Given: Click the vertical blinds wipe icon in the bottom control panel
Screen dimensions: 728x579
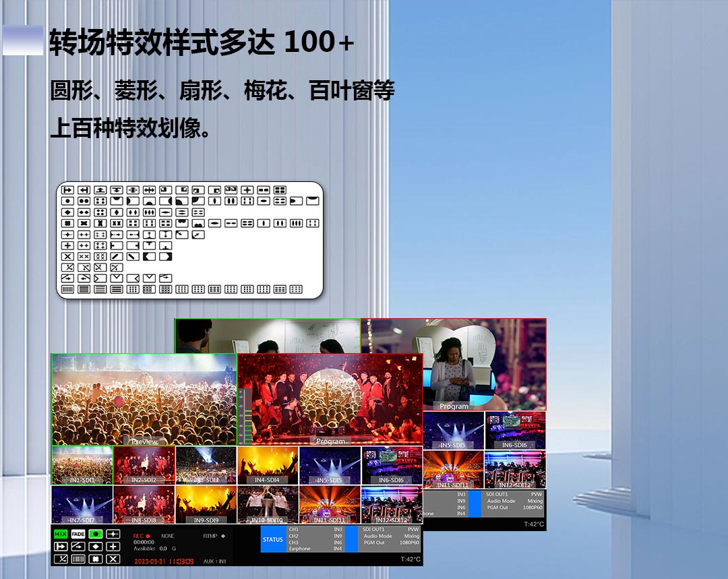Looking at the screenshot, I should click(78, 559).
